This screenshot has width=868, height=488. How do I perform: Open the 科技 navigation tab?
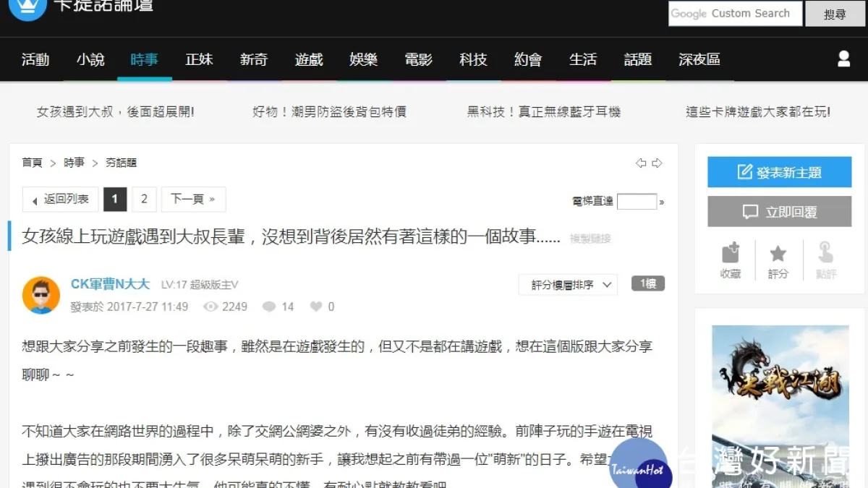473,59
